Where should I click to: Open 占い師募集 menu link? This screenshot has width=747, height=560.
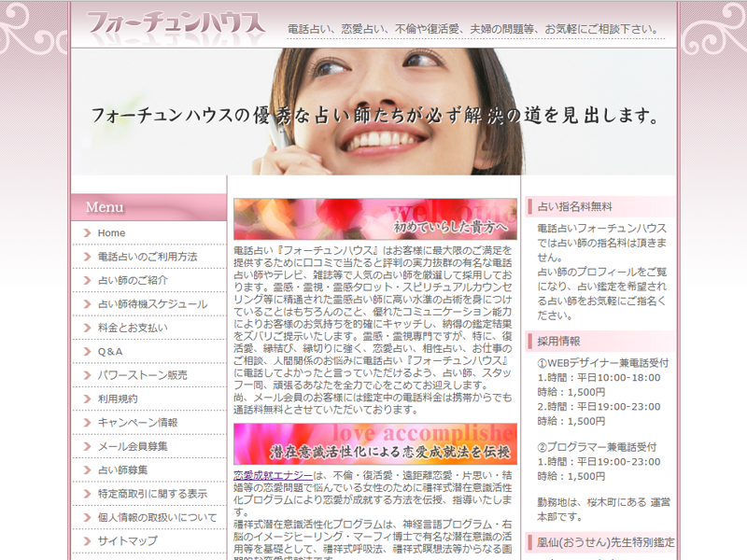[x=122, y=470]
